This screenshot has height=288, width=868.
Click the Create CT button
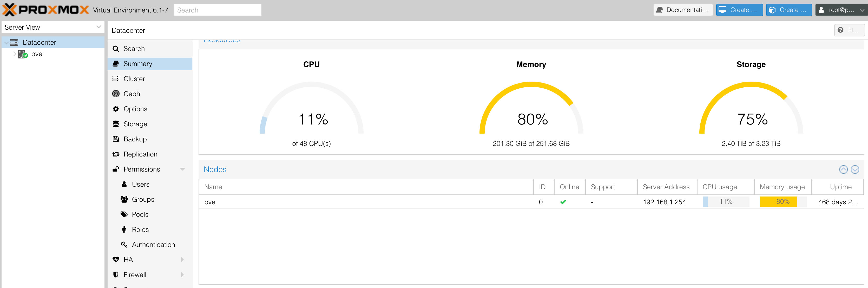789,10
